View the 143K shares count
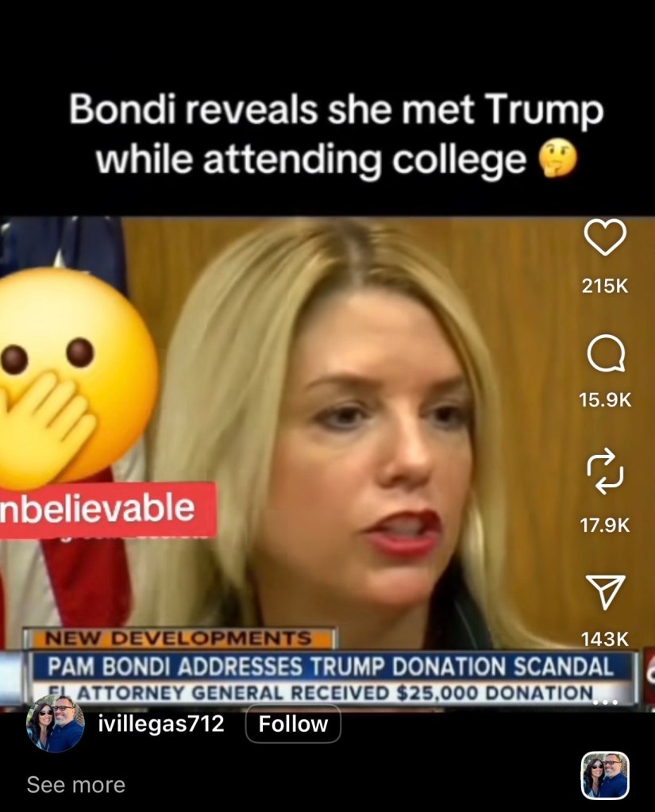 pyautogui.click(x=605, y=640)
